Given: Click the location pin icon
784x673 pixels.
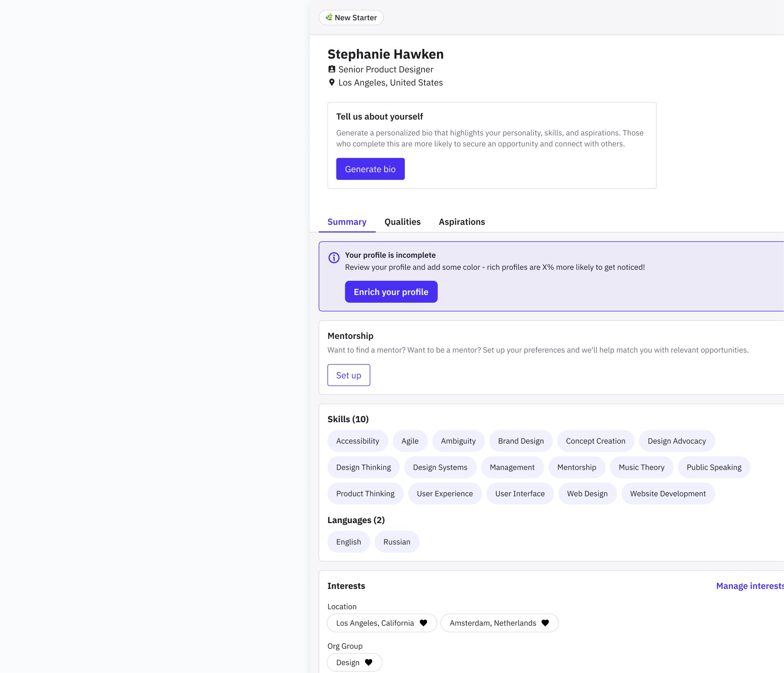Looking at the screenshot, I should point(331,83).
